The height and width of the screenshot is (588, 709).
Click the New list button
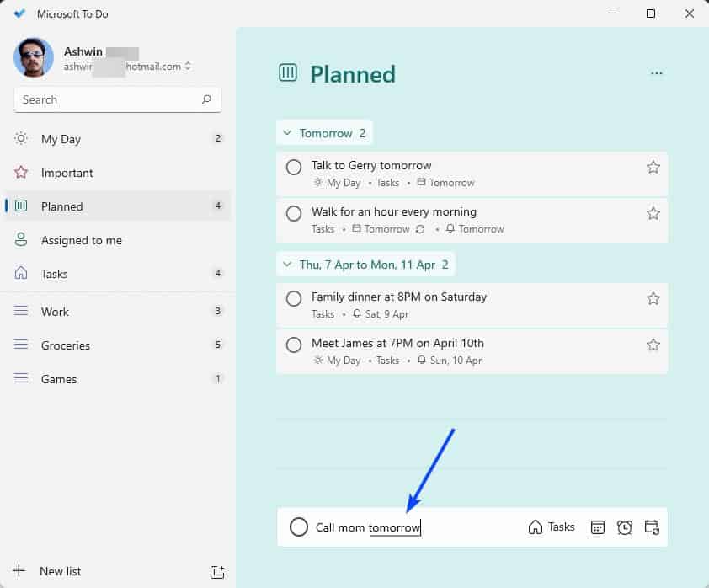tap(59, 571)
